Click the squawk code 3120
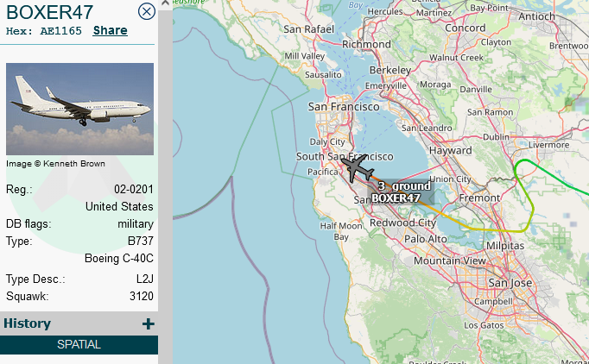Viewport: 589px width, 364px height. coord(142,296)
